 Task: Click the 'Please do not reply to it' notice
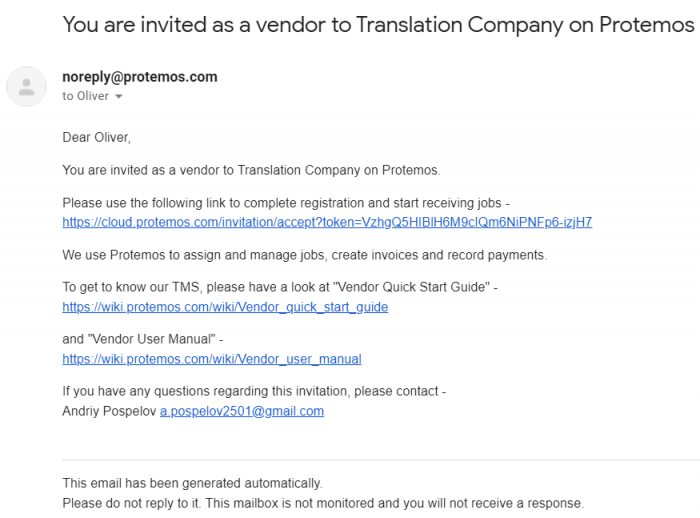322,502
